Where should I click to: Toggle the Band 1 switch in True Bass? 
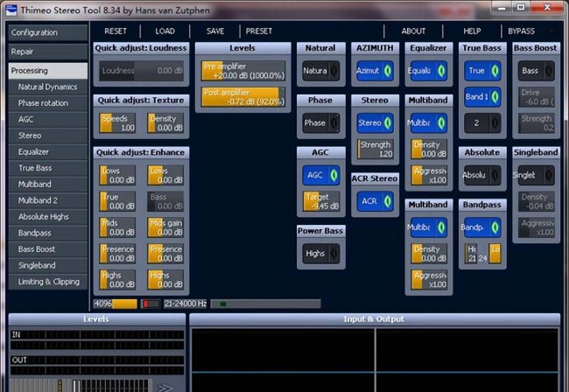[482, 97]
